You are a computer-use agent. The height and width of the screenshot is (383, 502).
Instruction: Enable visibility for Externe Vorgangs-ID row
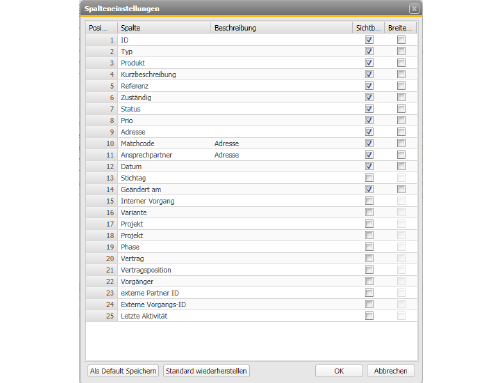click(369, 304)
